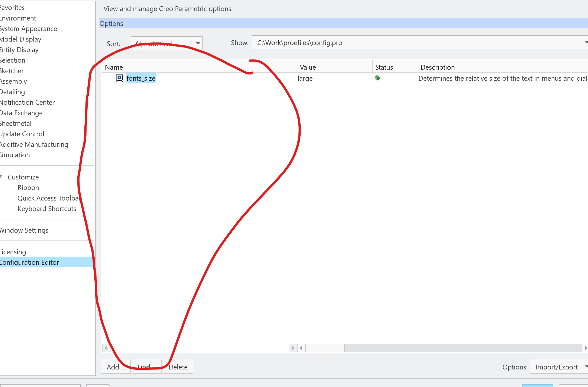
Task: Collapse the Customize tree section
Action: pyautogui.click(x=2, y=177)
